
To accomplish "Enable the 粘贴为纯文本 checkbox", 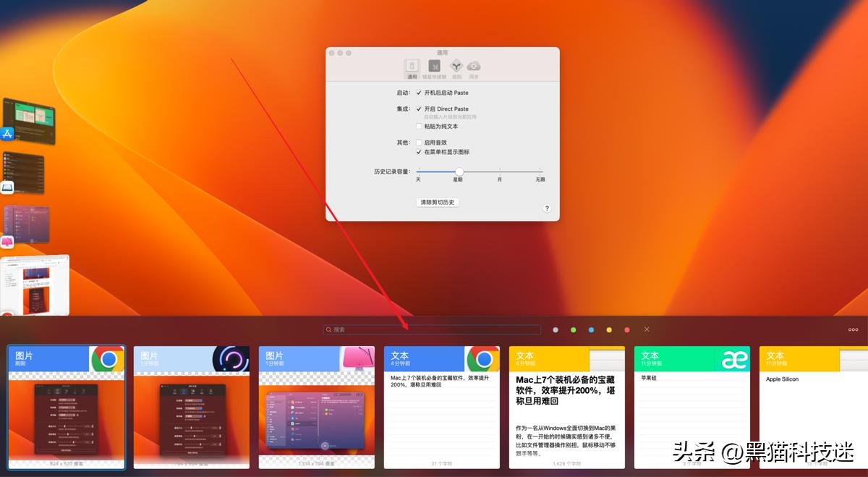I will pos(418,127).
